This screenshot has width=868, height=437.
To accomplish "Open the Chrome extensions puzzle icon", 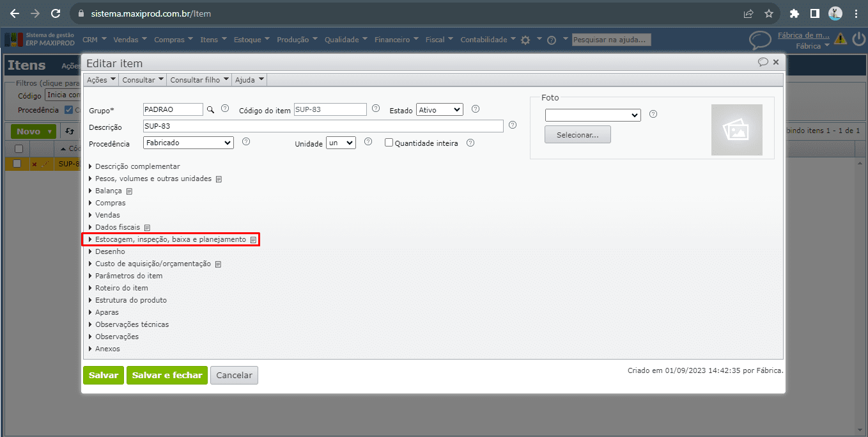I will coord(794,13).
